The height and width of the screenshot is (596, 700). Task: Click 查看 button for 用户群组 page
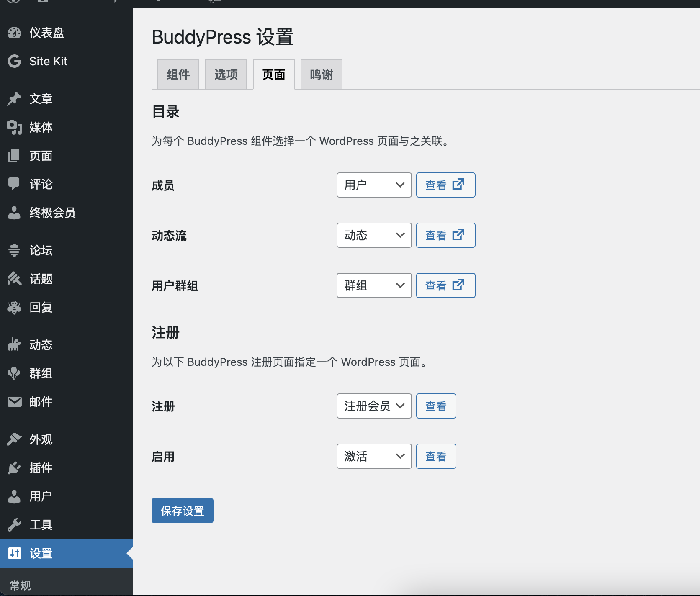pos(446,285)
